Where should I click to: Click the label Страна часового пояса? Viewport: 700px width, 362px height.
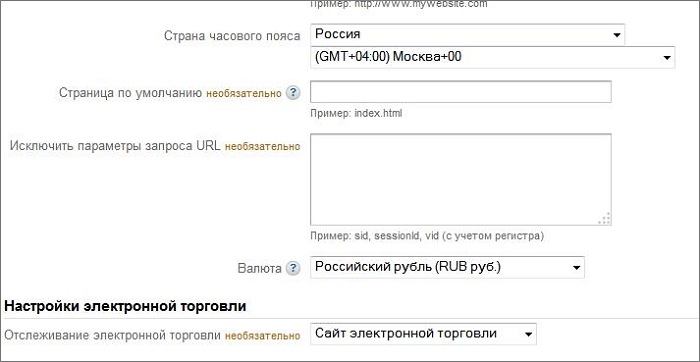tap(232, 36)
